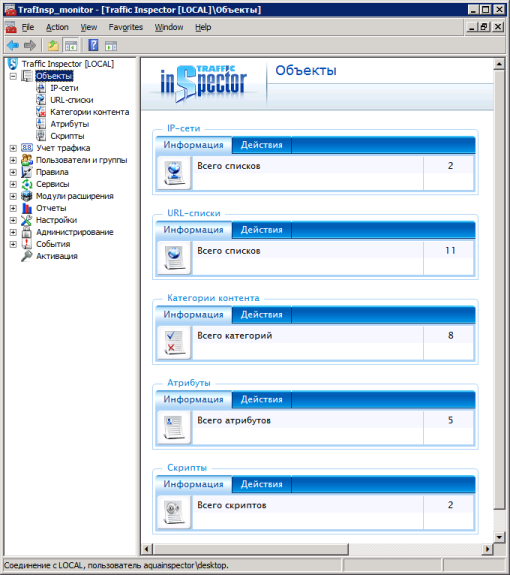Toggle the console tree pane icon
This screenshot has height=575, width=510.
pos(71,45)
